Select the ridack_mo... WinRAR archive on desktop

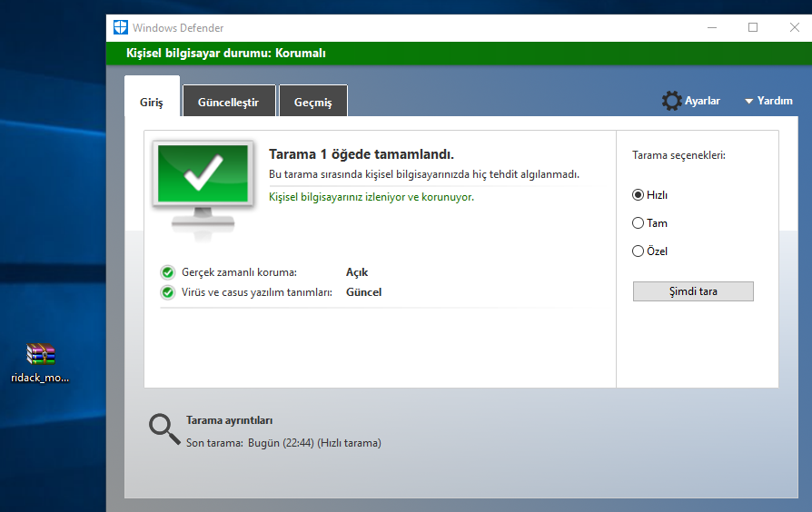40,363
